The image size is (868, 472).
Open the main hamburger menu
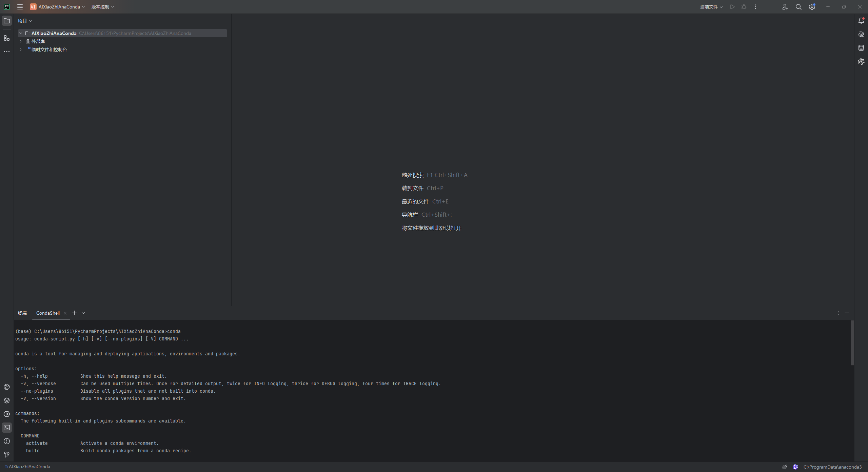(20, 7)
